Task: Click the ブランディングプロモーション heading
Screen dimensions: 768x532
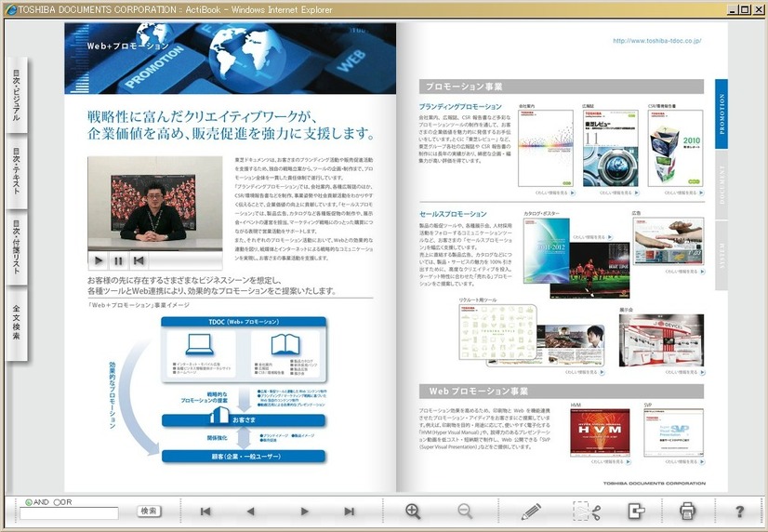Action: click(460, 106)
